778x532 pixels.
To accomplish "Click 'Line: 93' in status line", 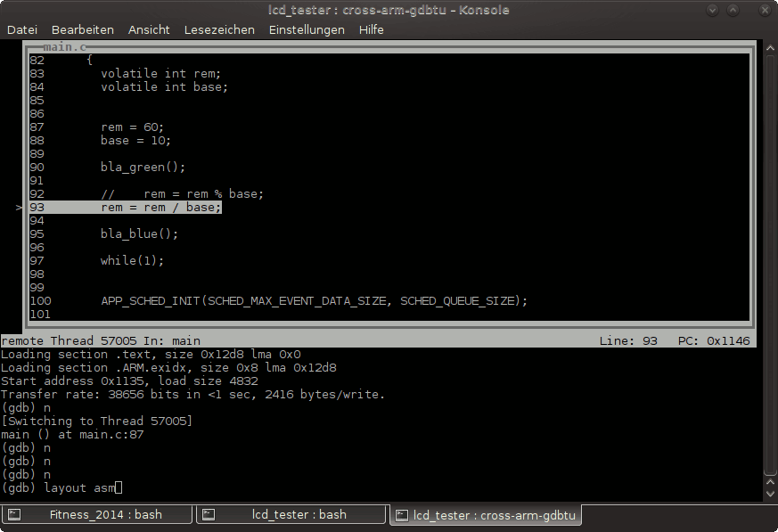I will 628,341.
